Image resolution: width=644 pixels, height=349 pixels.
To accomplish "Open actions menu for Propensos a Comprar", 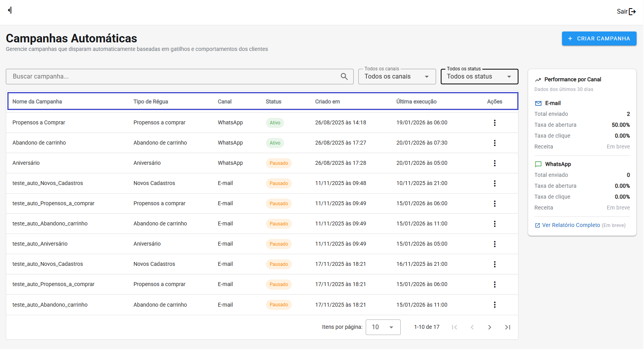I will pos(494,123).
